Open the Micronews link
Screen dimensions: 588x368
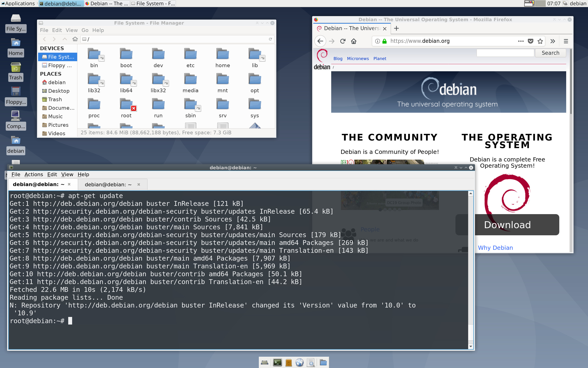click(x=358, y=59)
